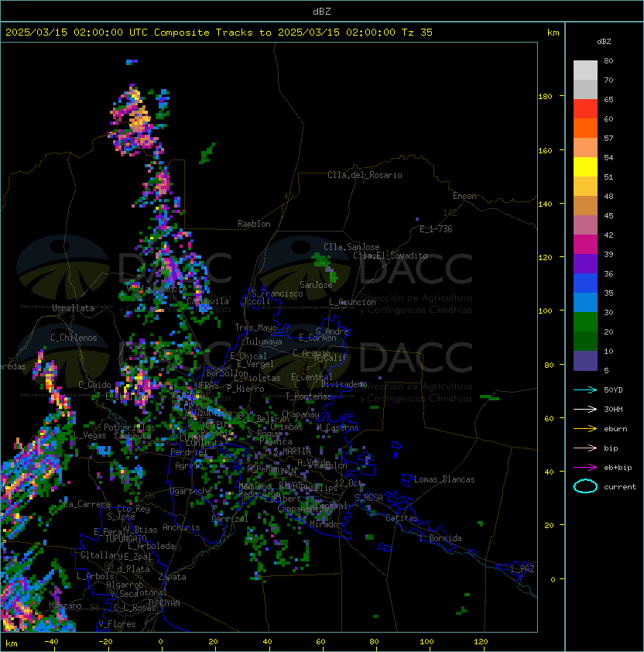Click the cyan 50YD arrow in legend
Viewport: 644px width, 652px height.
pyautogui.click(x=585, y=389)
